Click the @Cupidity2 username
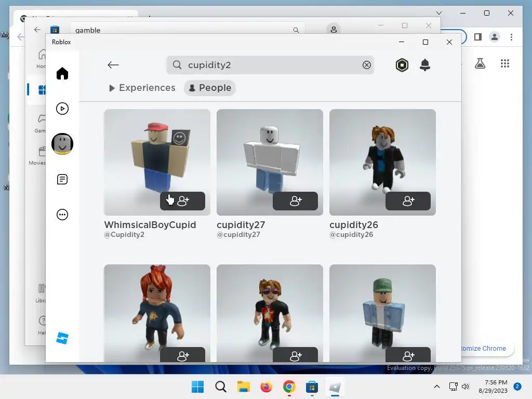 click(124, 234)
